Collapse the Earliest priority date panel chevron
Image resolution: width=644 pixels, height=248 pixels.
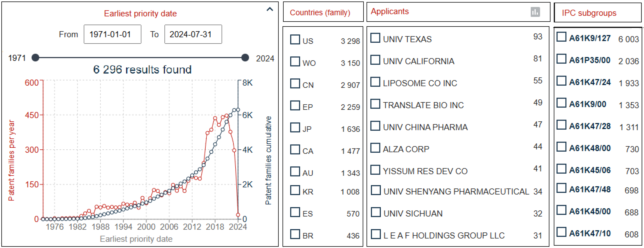[x=269, y=9]
